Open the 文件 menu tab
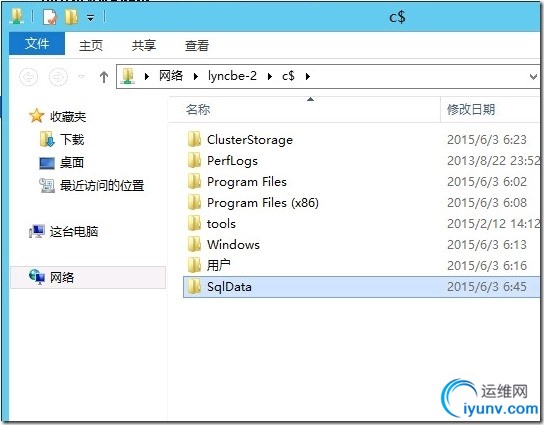Screen dimensions: 544x425 click(37, 44)
